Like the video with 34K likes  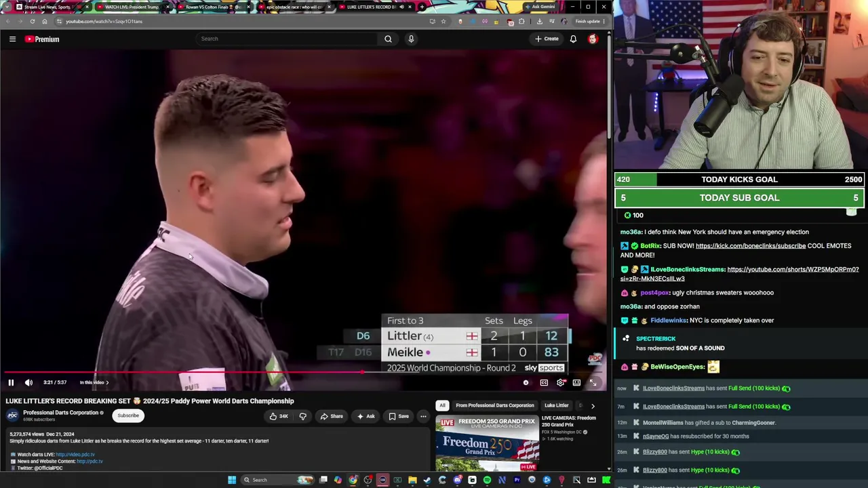point(279,416)
